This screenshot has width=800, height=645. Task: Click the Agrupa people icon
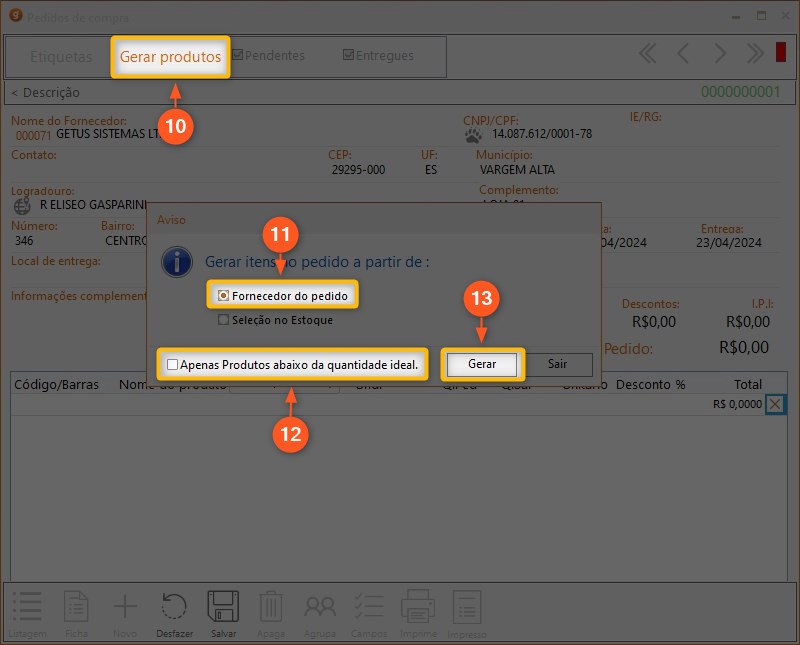click(320, 608)
